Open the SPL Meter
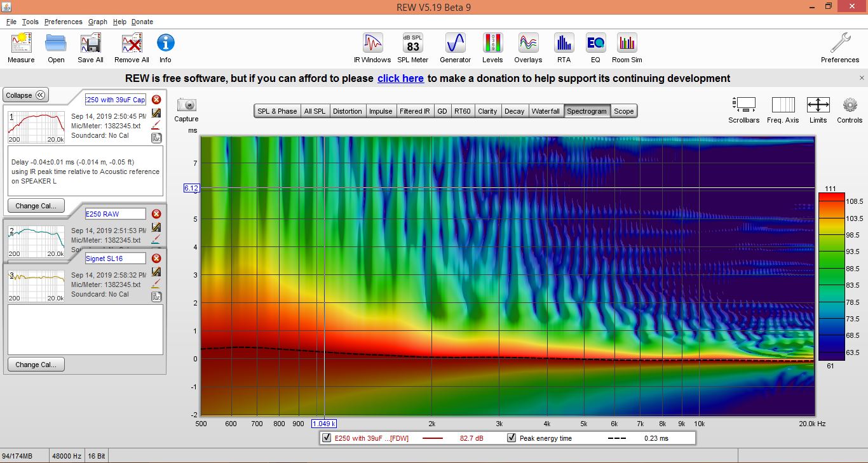868x463 pixels. [x=413, y=43]
